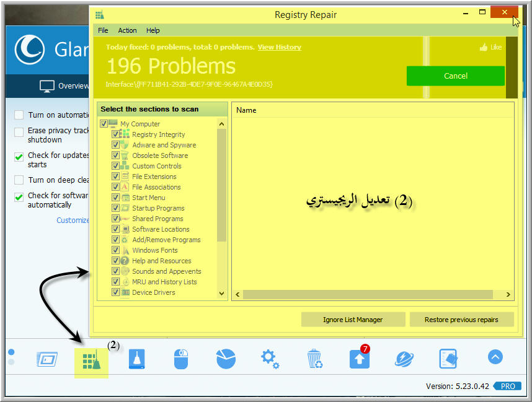Uncheck the My Computer checkbox

pyautogui.click(x=104, y=123)
